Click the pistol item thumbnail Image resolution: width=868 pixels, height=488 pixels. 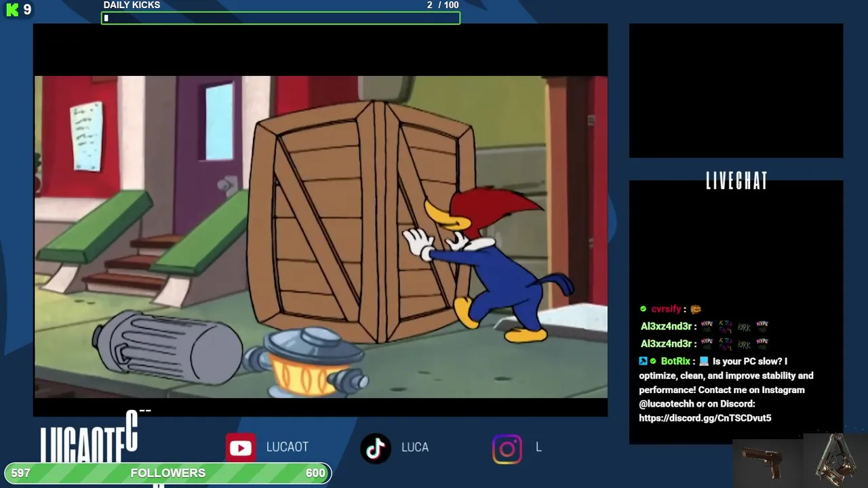[768, 463]
